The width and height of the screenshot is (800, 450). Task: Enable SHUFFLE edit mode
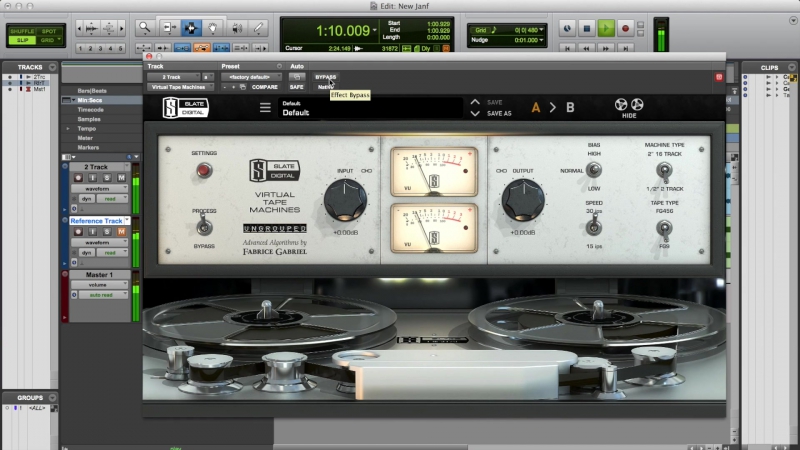(x=22, y=32)
